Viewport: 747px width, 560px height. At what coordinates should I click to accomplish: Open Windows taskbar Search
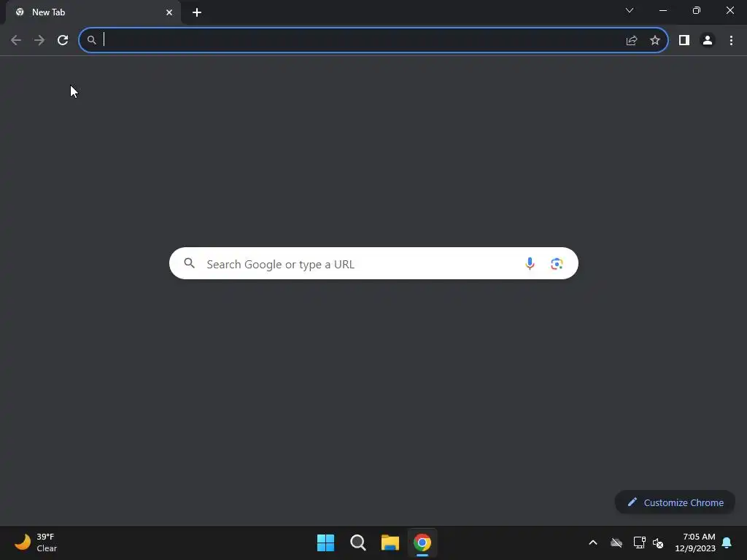click(x=357, y=542)
